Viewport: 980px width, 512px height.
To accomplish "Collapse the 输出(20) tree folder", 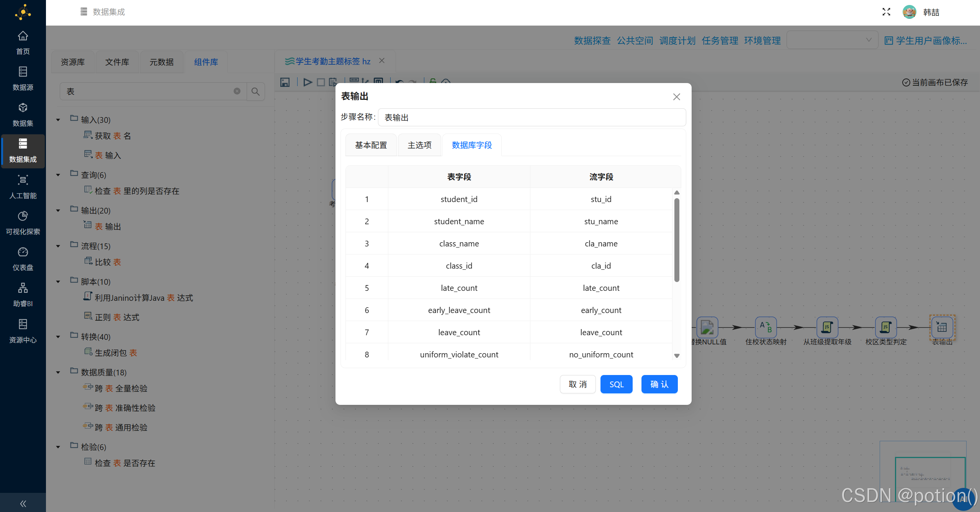I will pyautogui.click(x=58, y=210).
